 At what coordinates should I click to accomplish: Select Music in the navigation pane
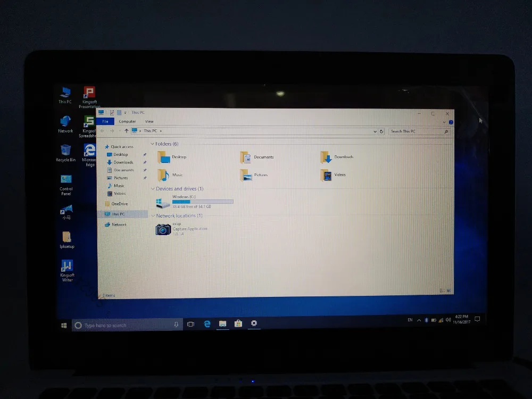click(x=116, y=186)
